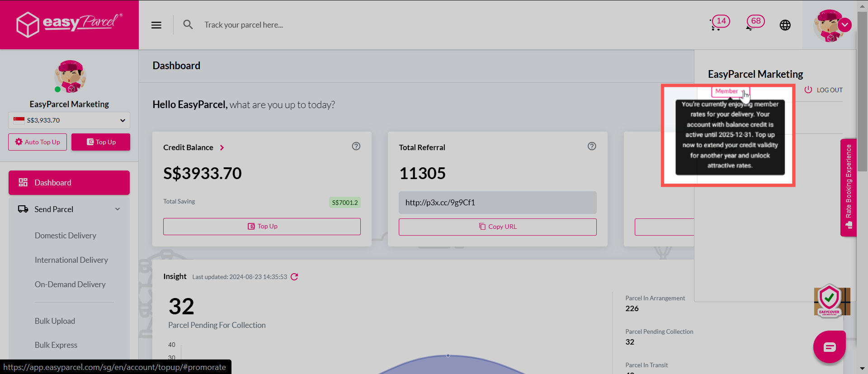
Task: Click the Dashboard grid icon
Action: click(23, 182)
